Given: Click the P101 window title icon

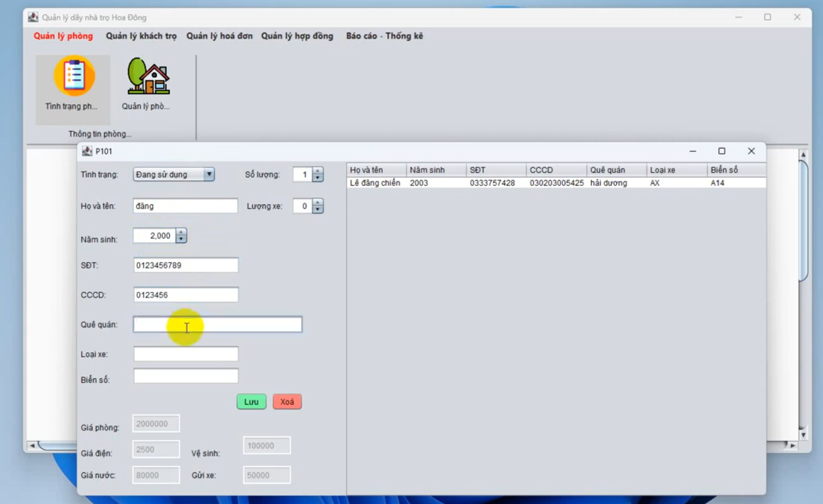Looking at the screenshot, I should tap(87, 151).
